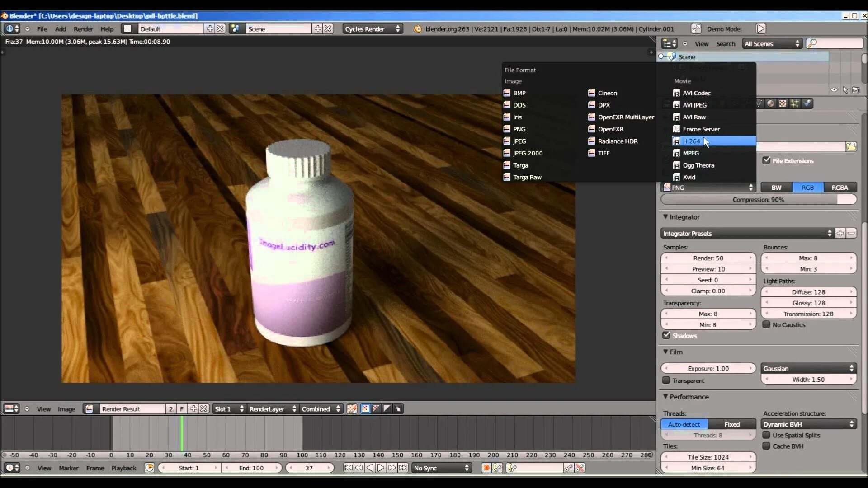This screenshot has height=488, width=868.
Task: Add an integrator preset with plus button
Action: coord(840,234)
